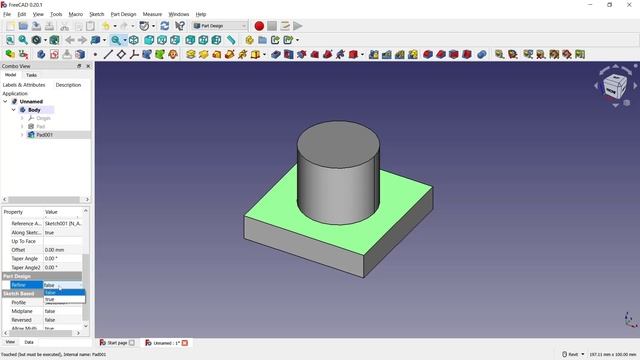Click the Midplane property value
The image size is (640, 360).
pos(63,311)
